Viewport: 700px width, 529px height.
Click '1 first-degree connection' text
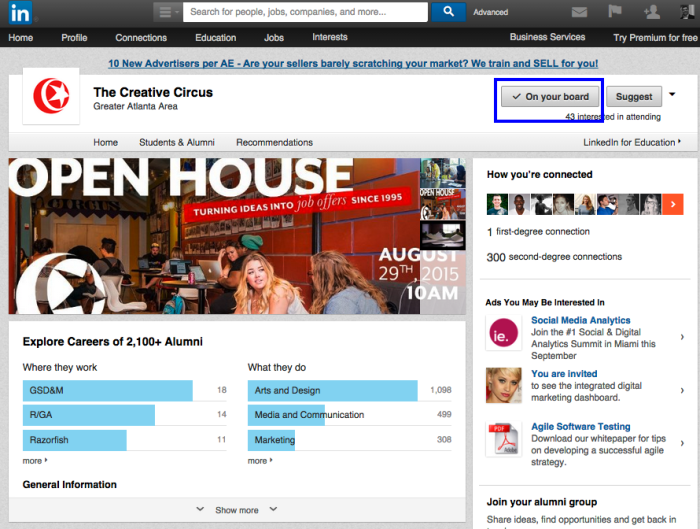tap(538, 232)
